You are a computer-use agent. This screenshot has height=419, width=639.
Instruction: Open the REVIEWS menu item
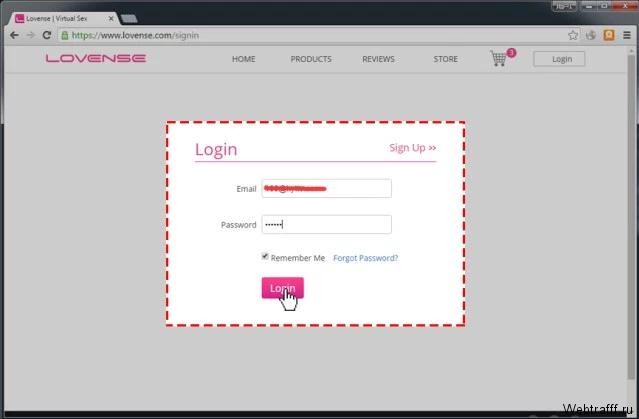click(x=378, y=59)
